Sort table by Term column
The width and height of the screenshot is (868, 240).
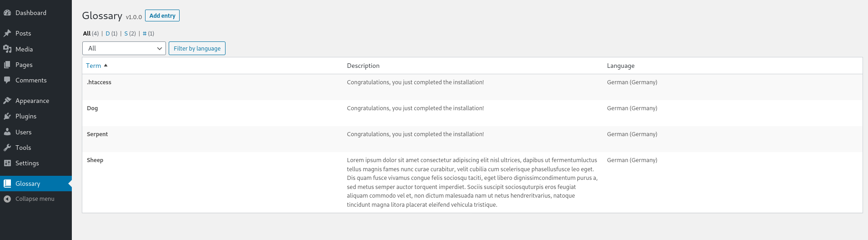94,66
